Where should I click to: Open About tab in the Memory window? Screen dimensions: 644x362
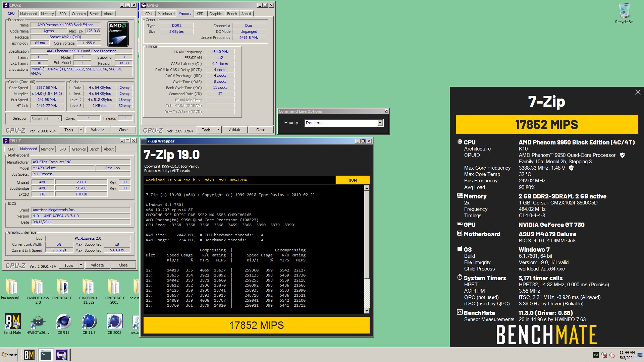click(x=246, y=14)
